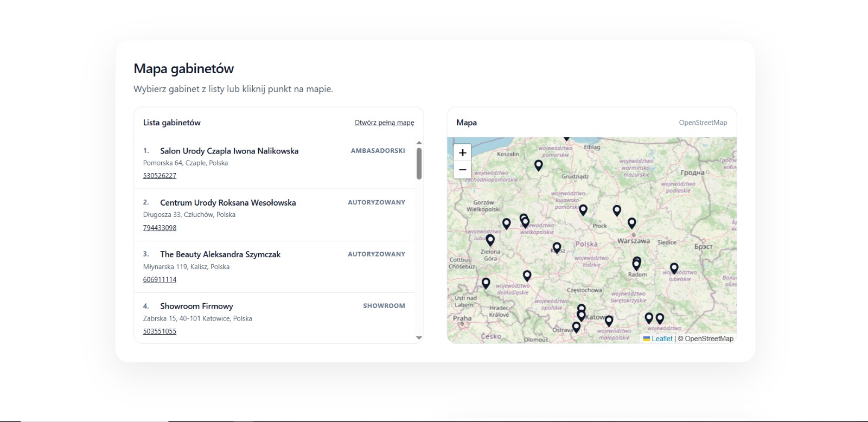The height and width of the screenshot is (422, 868).
Task: Click the marker in the lubelskie region
Action: [674, 267]
